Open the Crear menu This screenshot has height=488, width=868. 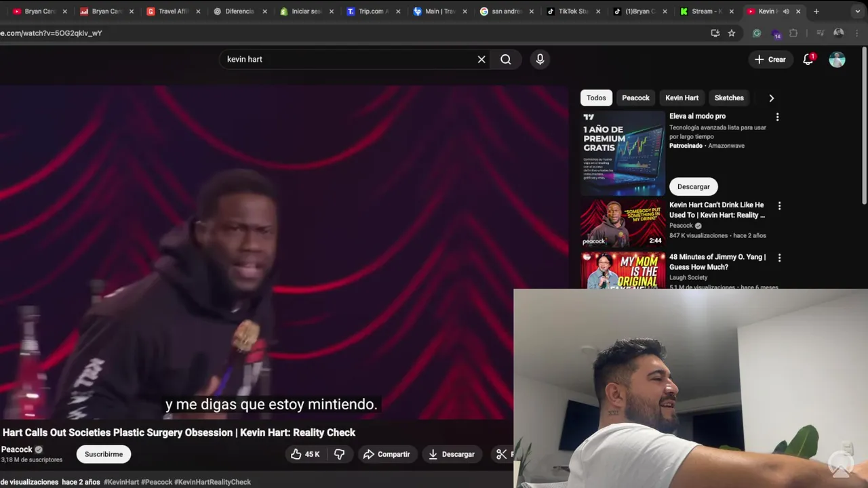pyautogui.click(x=770, y=60)
